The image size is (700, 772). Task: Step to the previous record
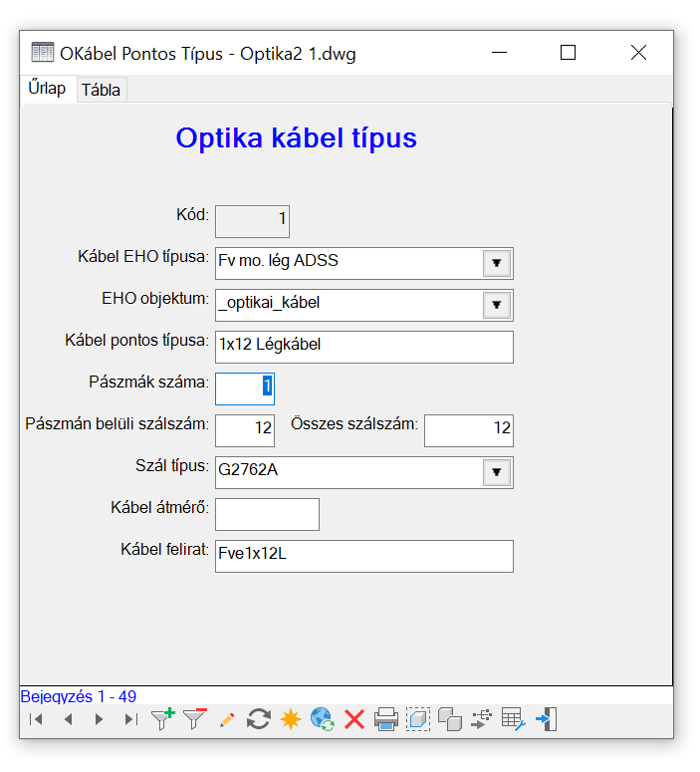pyautogui.click(x=68, y=719)
